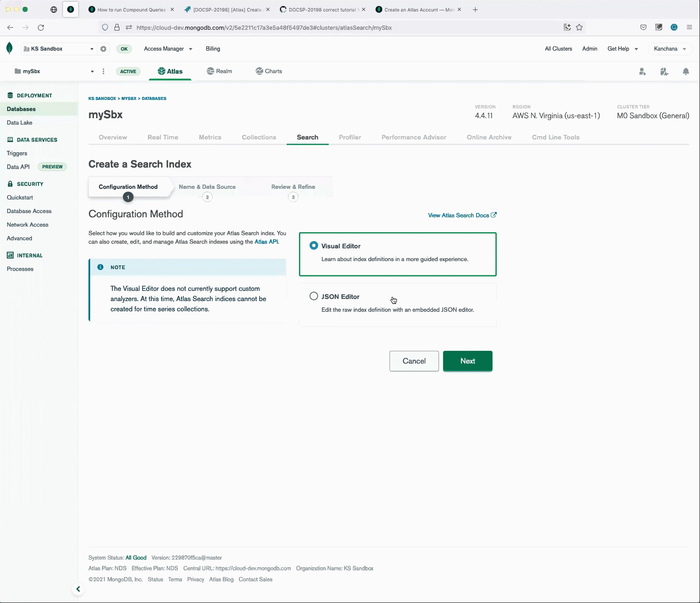
Task: Switch to the Overview tab
Action: pyautogui.click(x=113, y=137)
